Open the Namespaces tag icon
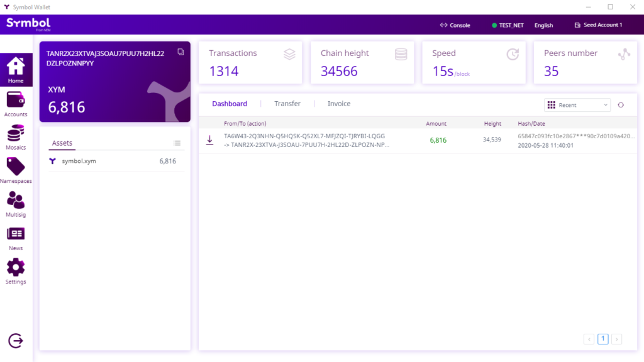The image size is (644, 362). click(16, 167)
